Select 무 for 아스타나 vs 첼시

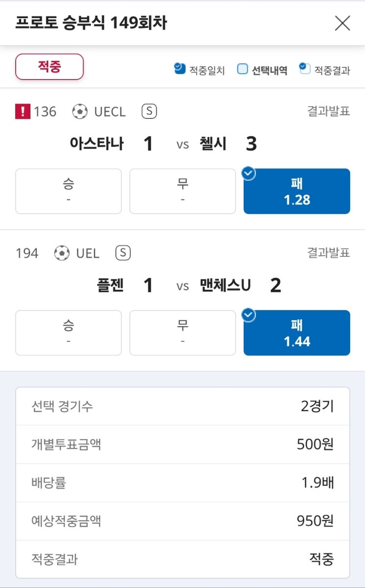[182, 191]
